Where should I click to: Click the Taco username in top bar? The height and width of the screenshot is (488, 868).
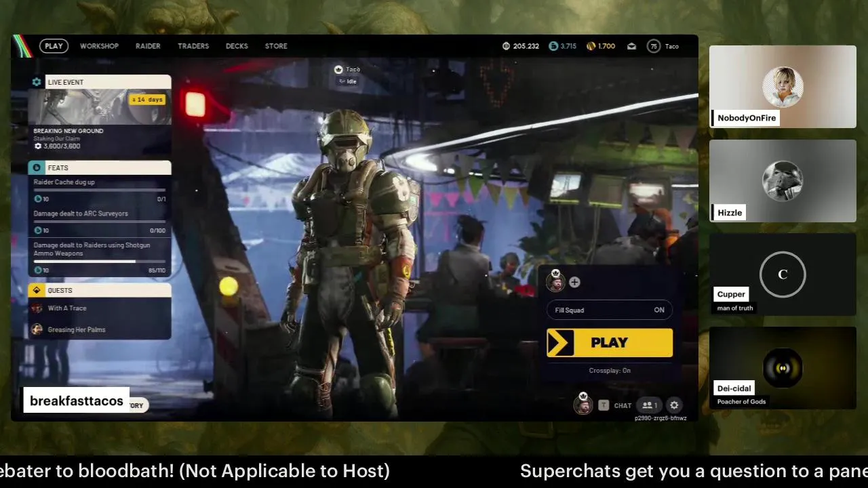click(671, 46)
